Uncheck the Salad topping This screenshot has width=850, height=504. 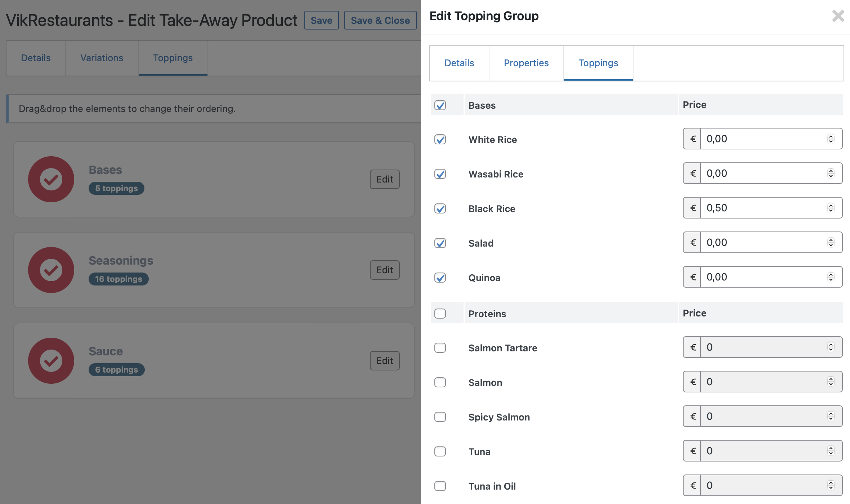click(440, 243)
